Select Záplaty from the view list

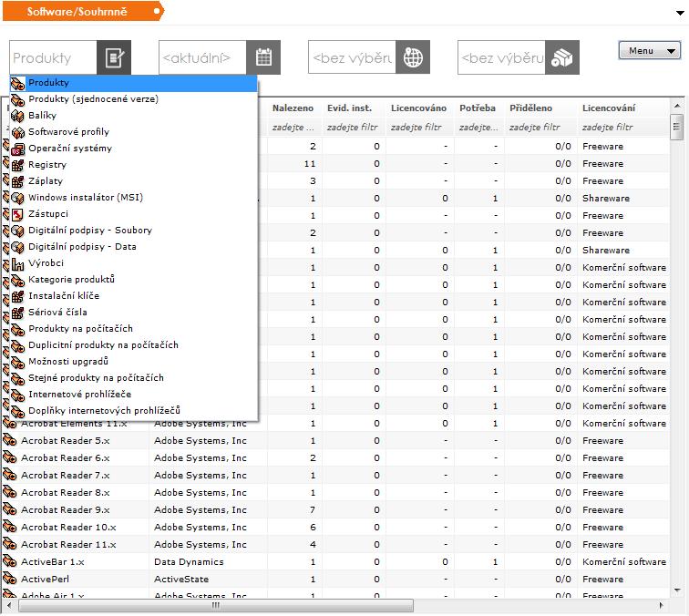tap(134, 181)
